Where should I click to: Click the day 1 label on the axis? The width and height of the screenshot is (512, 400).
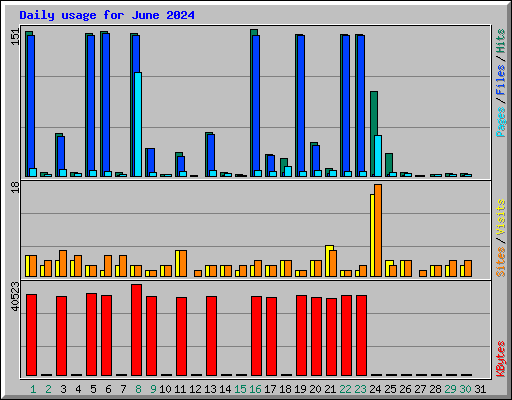(x=33, y=389)
